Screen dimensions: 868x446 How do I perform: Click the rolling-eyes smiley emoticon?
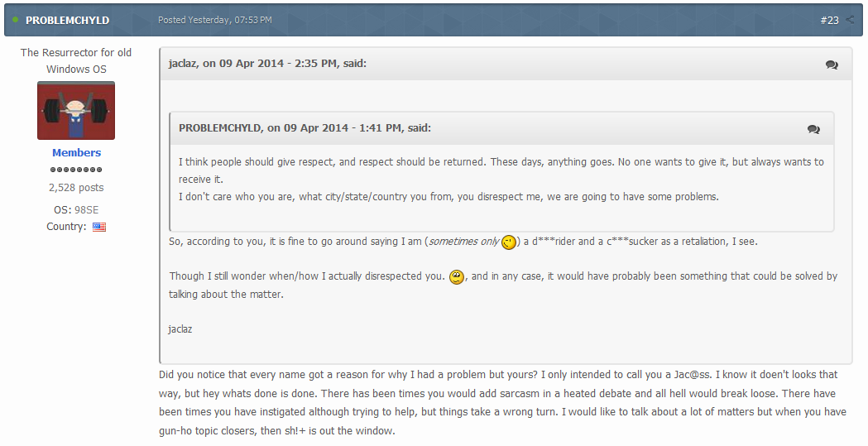pos(456,276)
